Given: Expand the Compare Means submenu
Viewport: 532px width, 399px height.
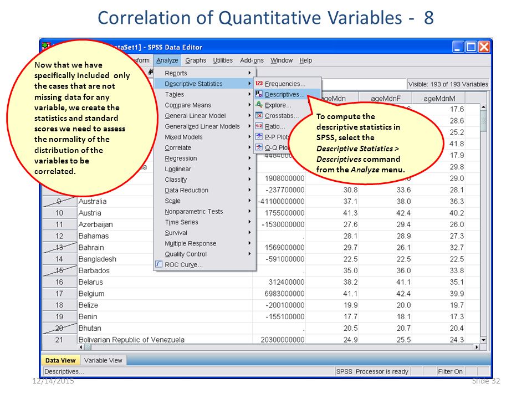Looking at the screenshot, I should click(204, 105).
